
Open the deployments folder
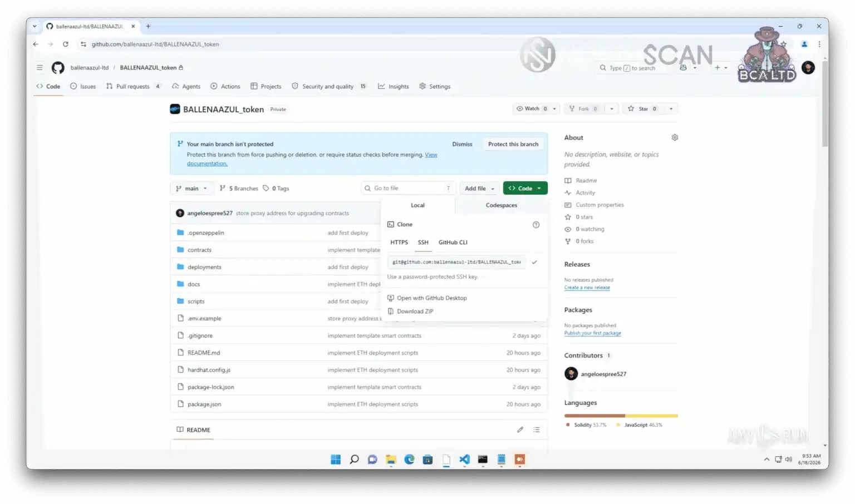coord(204,267)
